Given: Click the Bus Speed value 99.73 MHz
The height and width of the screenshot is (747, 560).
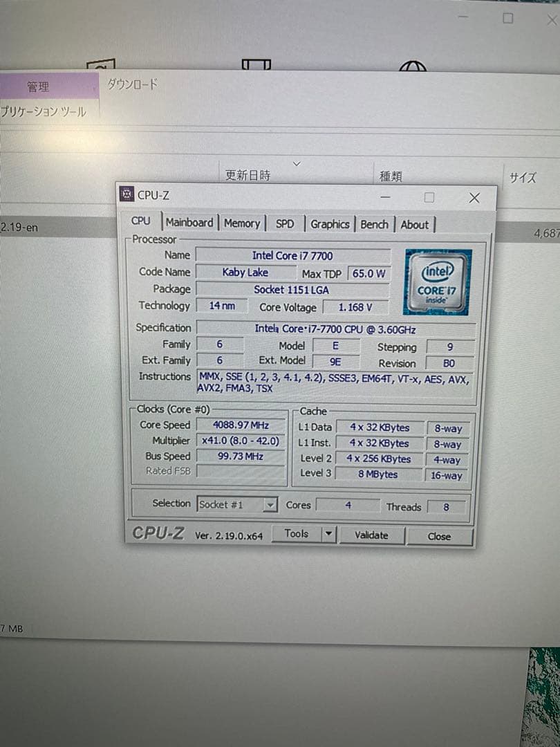Looking at the screenshot, I should tap(241, 456).
